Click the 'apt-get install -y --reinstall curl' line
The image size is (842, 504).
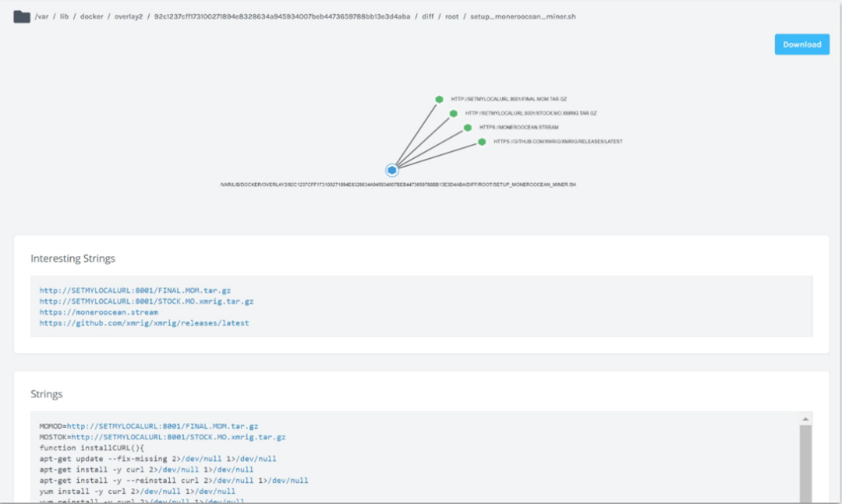click(x=173, y=481)
